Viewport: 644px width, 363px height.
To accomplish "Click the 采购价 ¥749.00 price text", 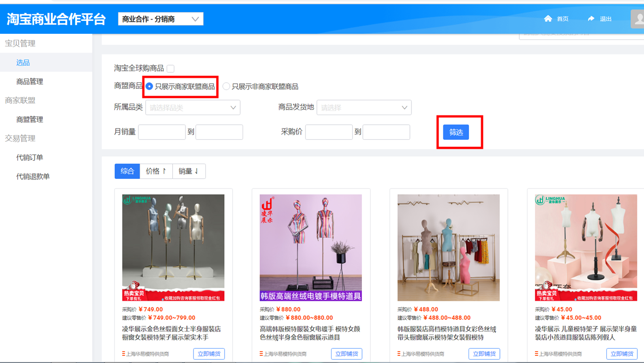I will (x=142, y=309).
